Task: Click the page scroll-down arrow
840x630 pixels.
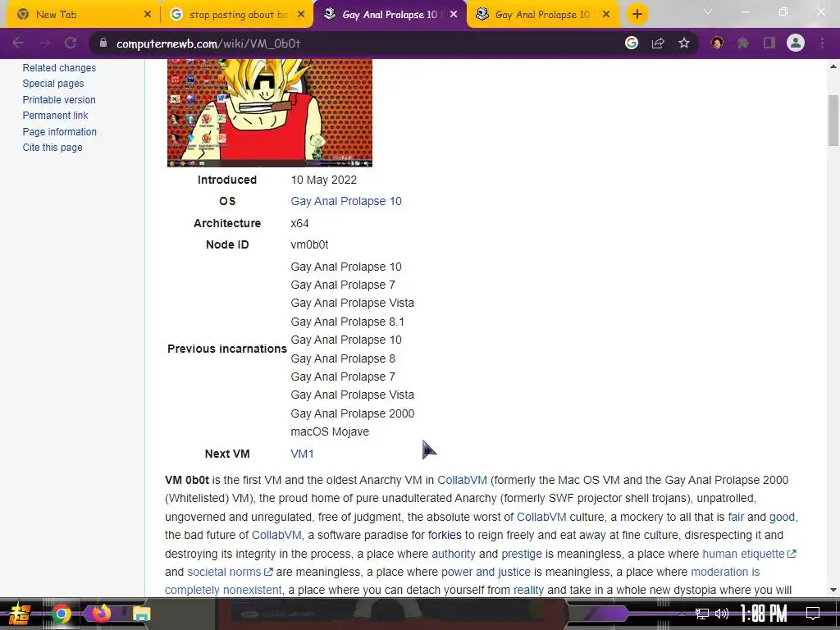Action: (x=833, y=590)
